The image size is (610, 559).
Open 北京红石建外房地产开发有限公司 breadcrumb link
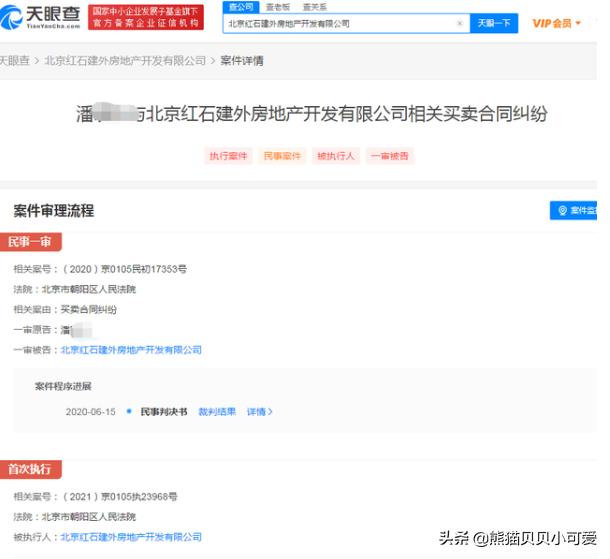[125, 61]
